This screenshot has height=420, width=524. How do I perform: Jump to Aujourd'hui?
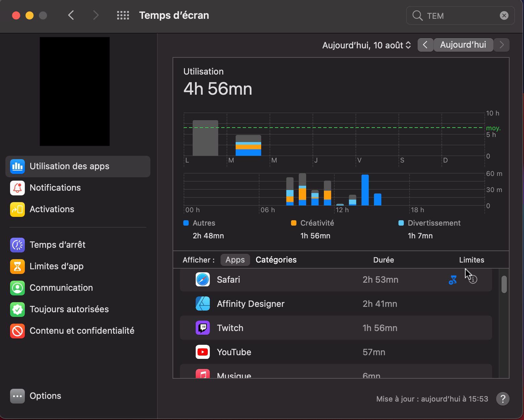click(463, 45)
